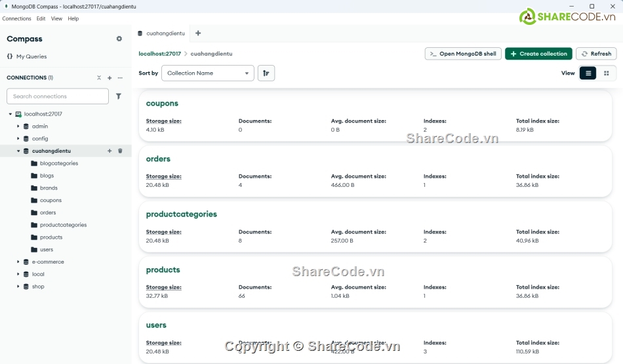623x364 pixels.
Task: Collapse all connections in sidebar header
Action: (99, 78)
